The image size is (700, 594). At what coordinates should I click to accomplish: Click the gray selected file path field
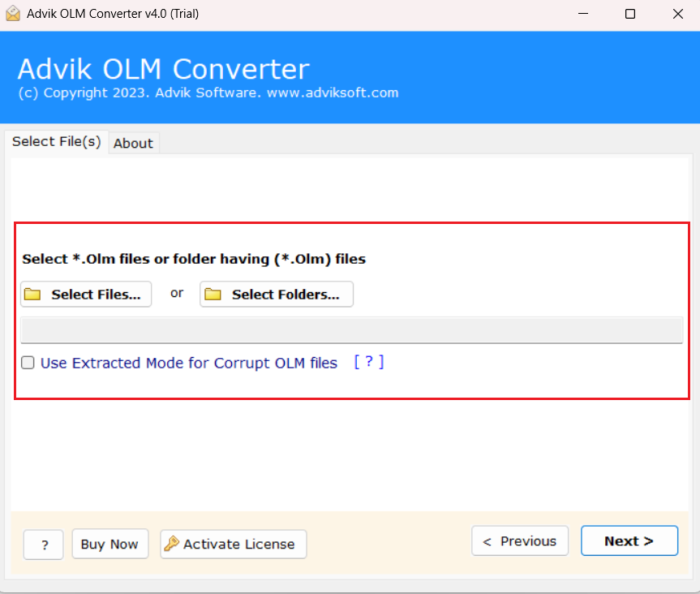(351, 330)
